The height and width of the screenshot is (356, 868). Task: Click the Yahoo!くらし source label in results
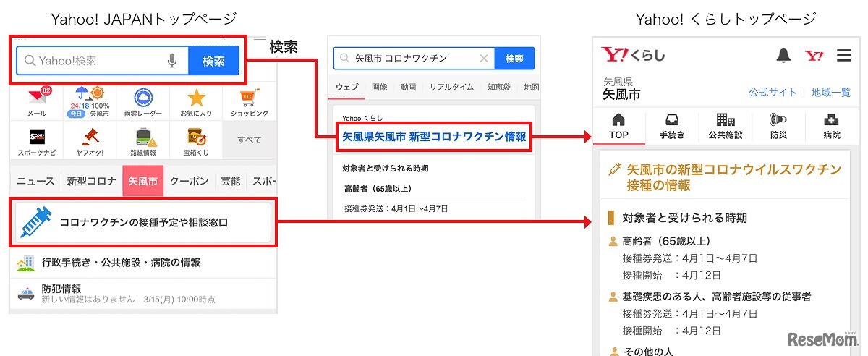pos(363,118)
